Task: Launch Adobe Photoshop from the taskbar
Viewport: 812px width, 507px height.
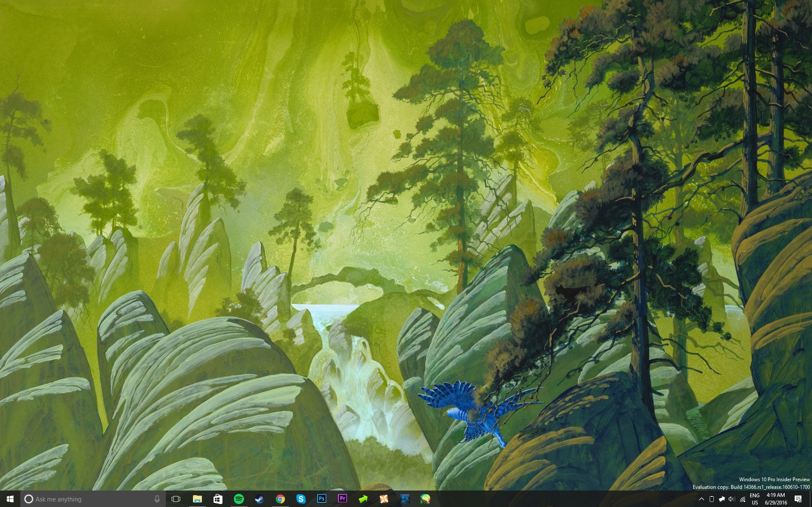Action: (x=321, y=499)
